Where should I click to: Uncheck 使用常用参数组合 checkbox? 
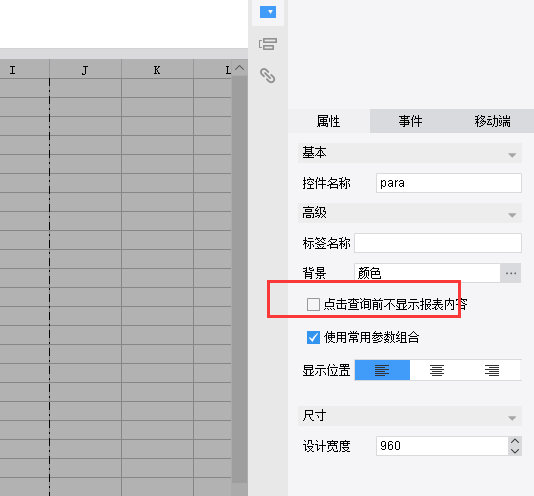click(x=313, y=338)
